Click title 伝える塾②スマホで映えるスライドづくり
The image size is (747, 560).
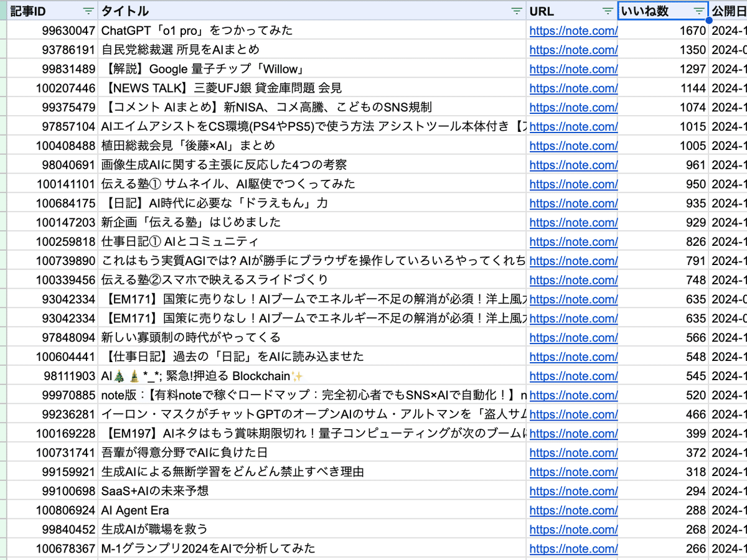214,280
